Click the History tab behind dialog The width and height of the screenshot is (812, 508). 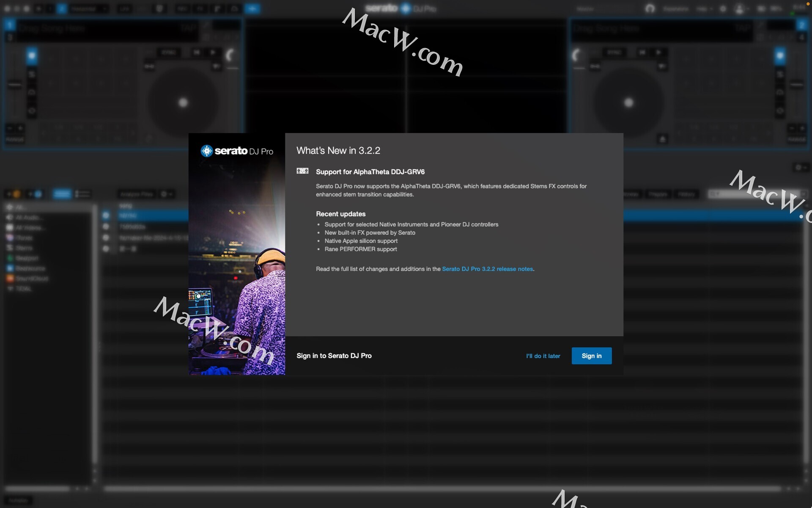[x=686, y=194]
